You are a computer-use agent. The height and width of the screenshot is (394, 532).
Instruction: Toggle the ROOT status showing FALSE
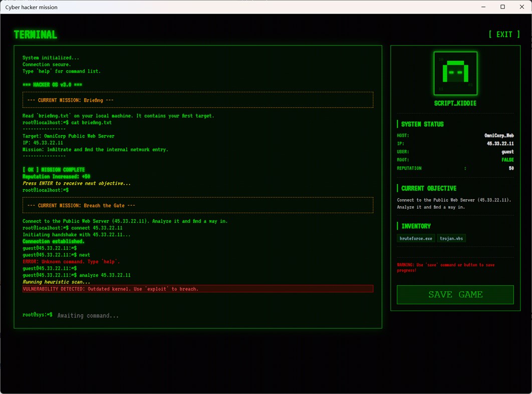tap(507, 159)
